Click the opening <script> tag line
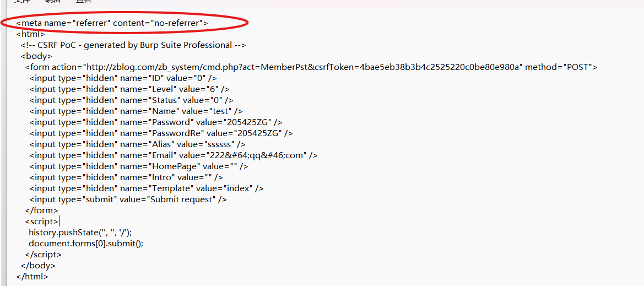Screen dimensions: 644x286 point(42,222)
